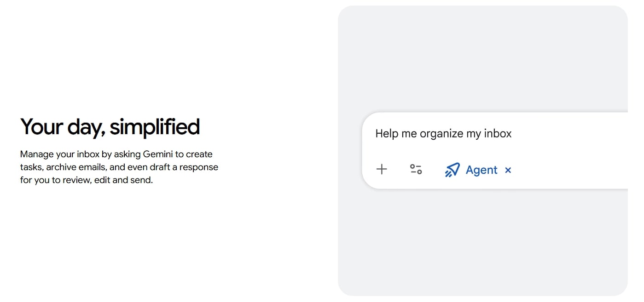Click the "for you to review, edit and send" line

pos(86,180)
